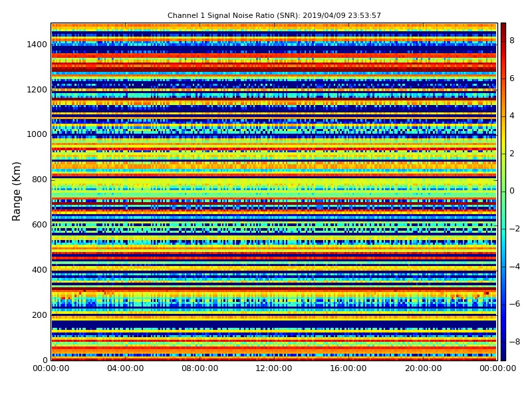
Task: Click the dark blue bottom of the colorbar
Action: [x=503, y=356]
